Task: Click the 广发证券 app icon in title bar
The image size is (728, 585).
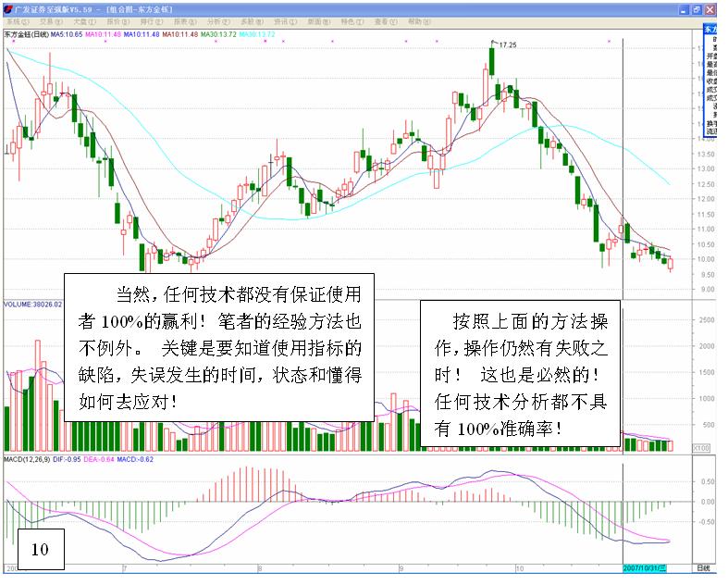Action: click(x=8, y=9)
